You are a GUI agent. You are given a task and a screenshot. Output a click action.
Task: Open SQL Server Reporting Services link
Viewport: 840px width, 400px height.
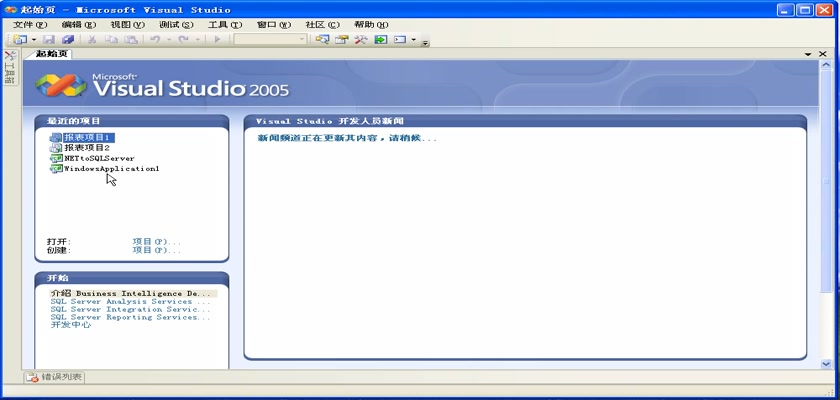[x=130, y=317]
